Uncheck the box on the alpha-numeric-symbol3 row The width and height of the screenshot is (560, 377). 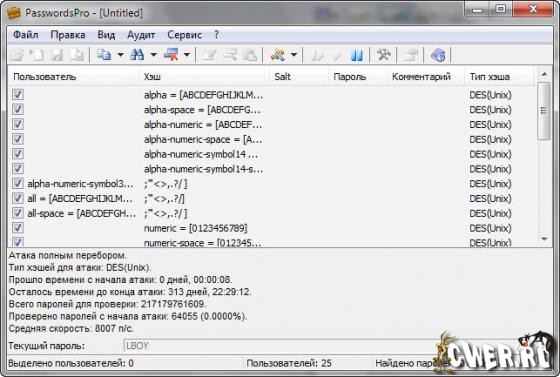[18, 183]
